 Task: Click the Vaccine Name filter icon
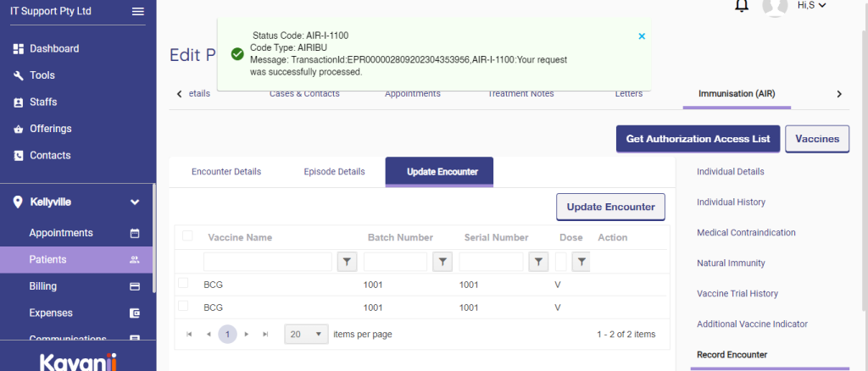click(x=348, y=263)
